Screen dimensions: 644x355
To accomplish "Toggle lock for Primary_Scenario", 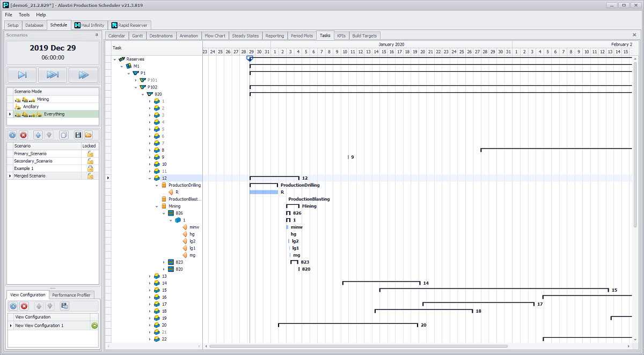I will (91, 154).
